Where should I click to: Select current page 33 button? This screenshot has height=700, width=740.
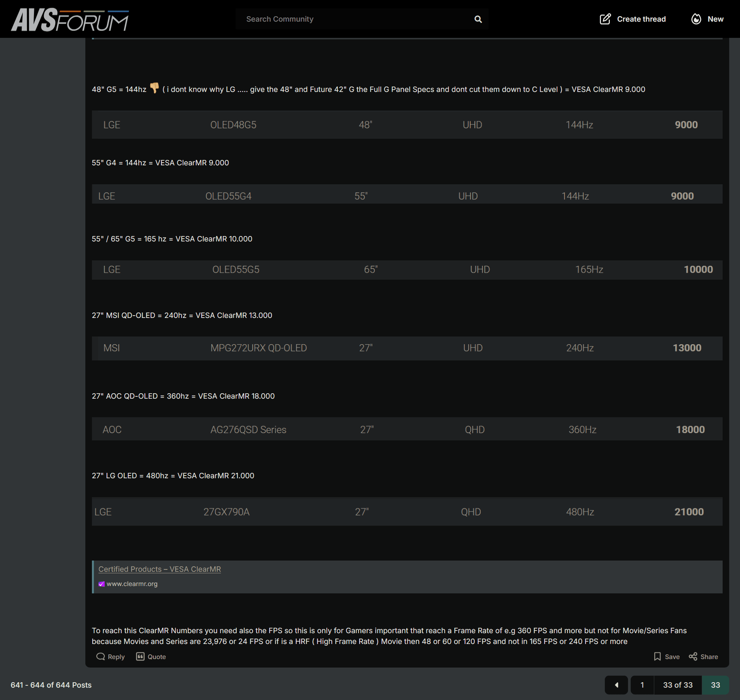pos(715,685)
